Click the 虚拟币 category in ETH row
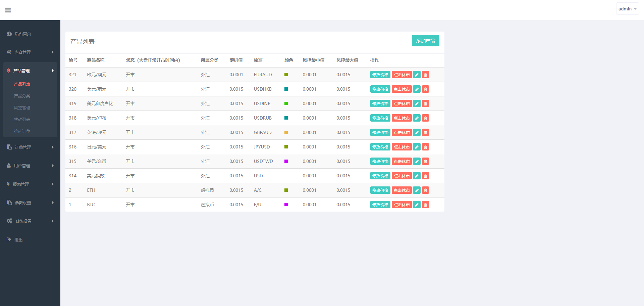 [207, 190]
